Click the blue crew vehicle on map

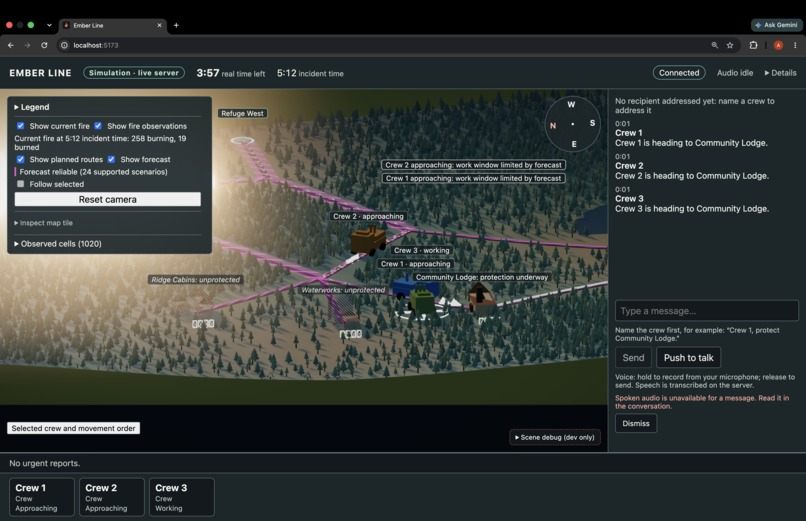pos(407,288)
